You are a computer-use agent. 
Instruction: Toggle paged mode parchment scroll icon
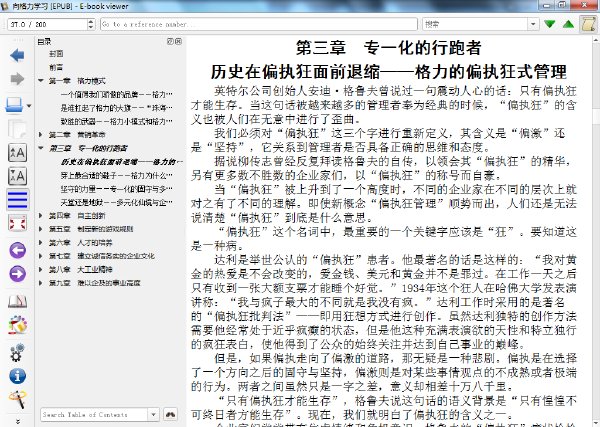[588, 24]
